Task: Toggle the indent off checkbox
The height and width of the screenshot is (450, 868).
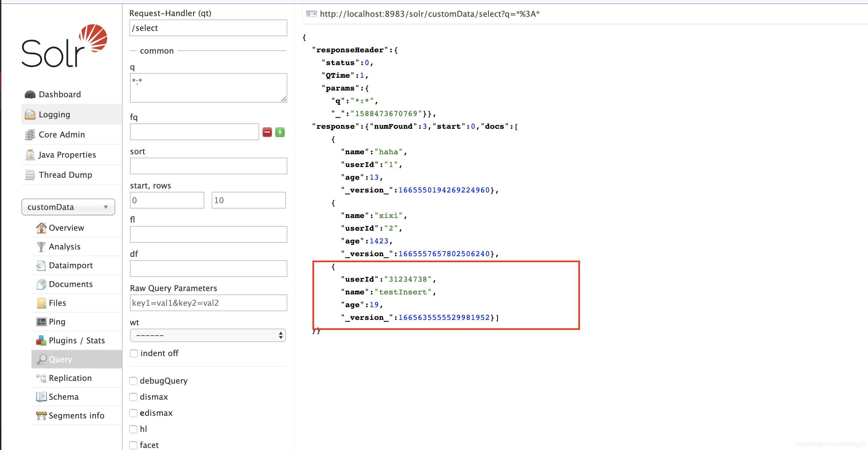Action: point(134,353)
